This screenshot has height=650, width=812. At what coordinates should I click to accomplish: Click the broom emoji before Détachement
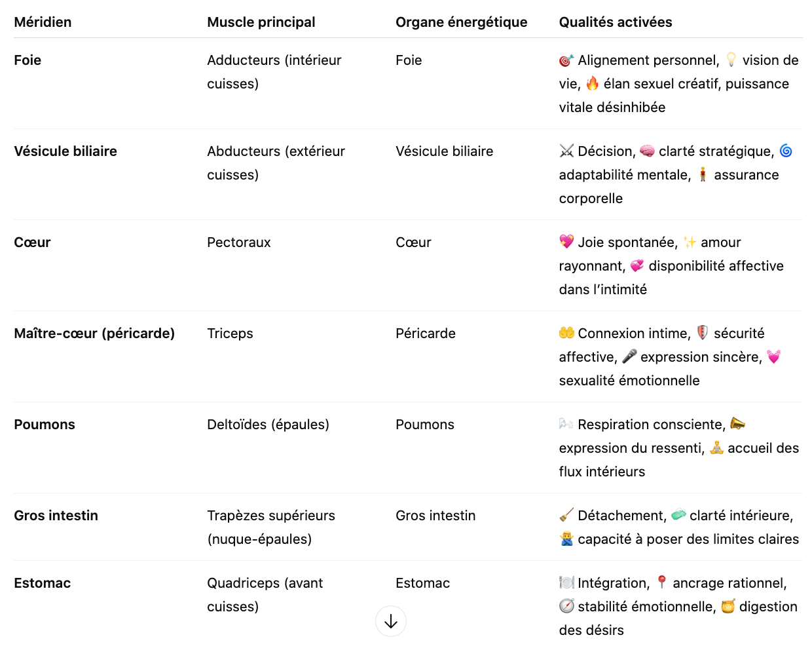click(566, 515)
